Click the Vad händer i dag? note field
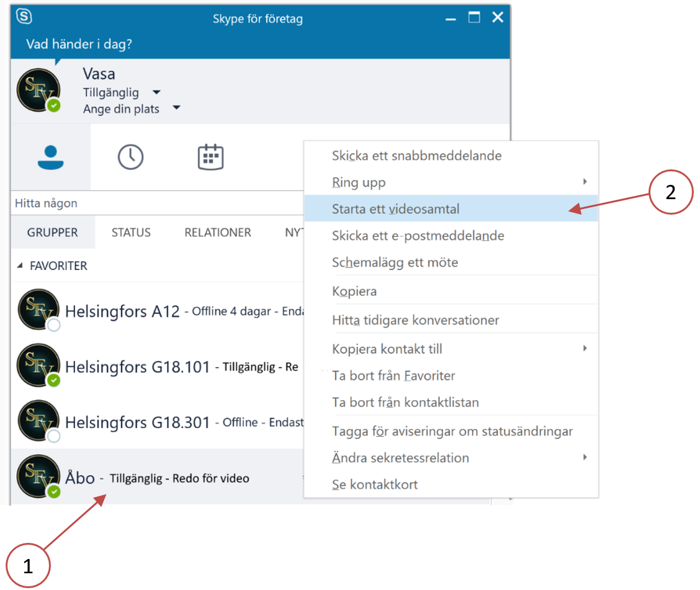700x590 pixels. (79, 45)
